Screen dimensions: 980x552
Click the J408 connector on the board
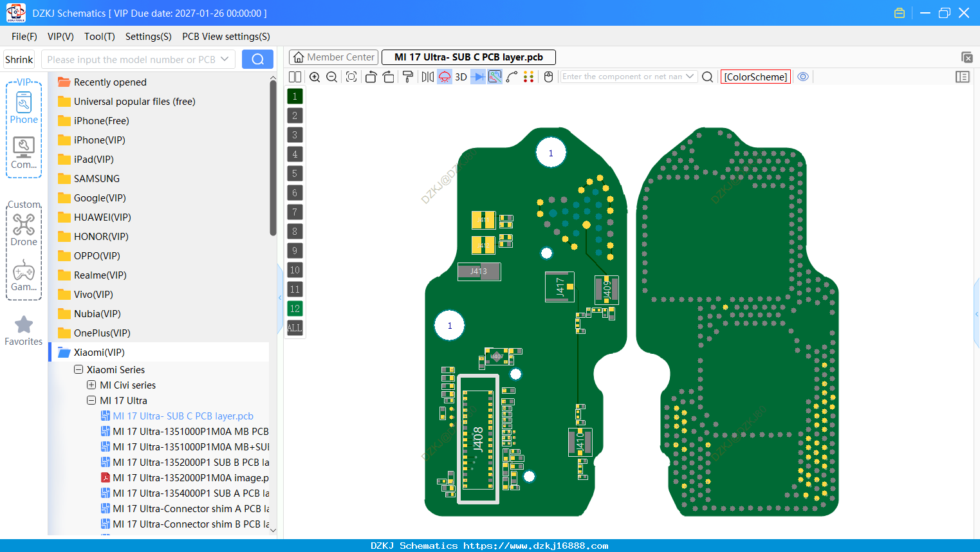coord(477,439)
